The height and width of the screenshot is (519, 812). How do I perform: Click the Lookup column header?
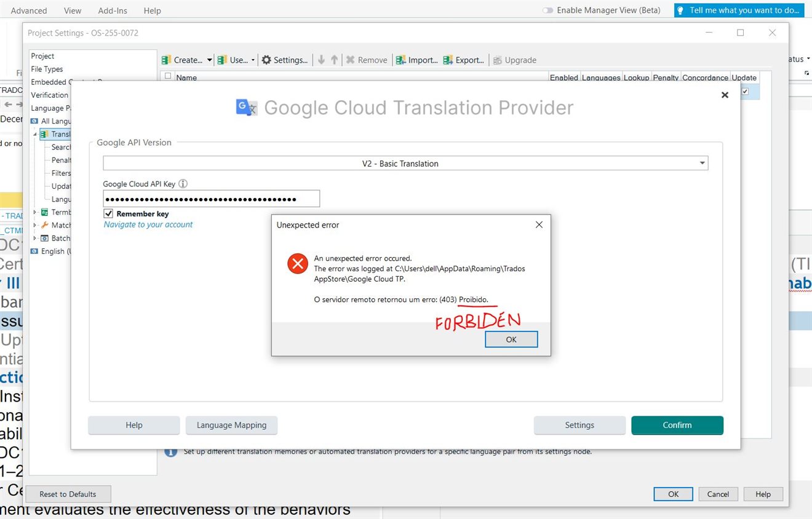[636, 77]
